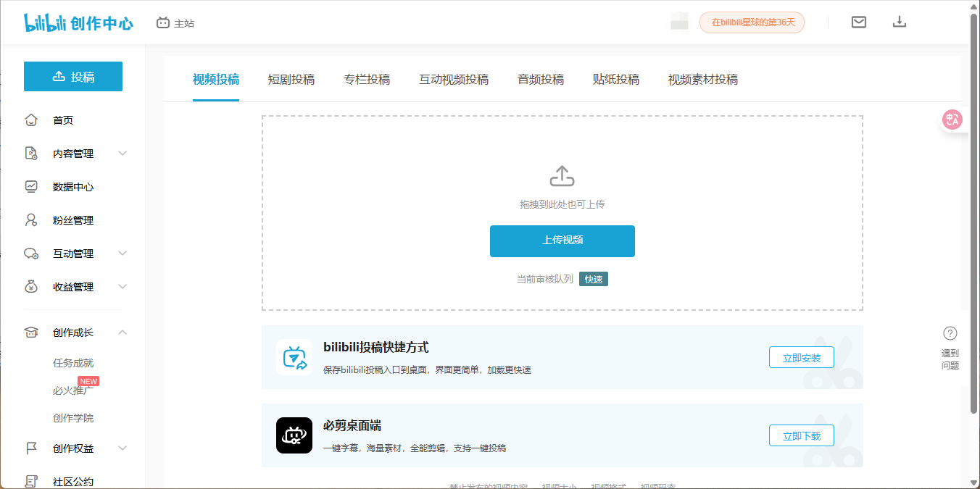The height and width of the screenshot is (489, 980).
Task: Click the download icon in header
Action: 899,22
